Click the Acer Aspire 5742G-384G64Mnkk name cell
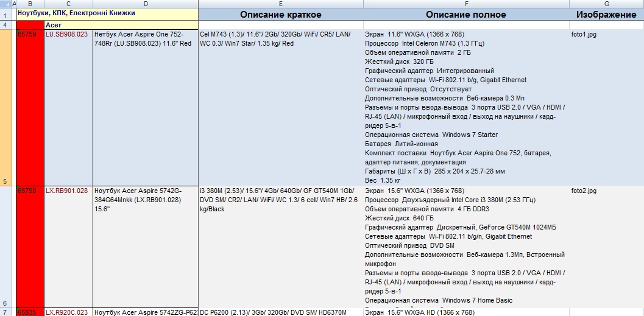The image size is (644, 316). click(x=146, y=247)
